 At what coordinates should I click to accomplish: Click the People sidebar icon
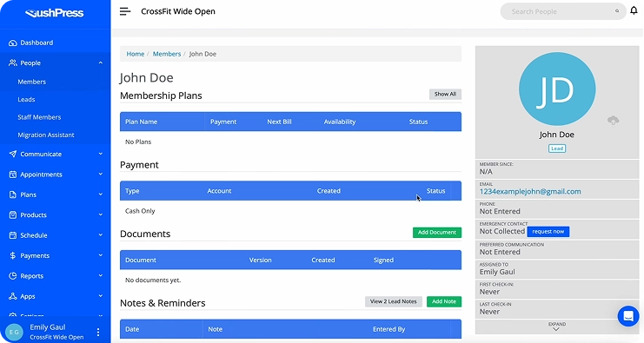coord(13,63)
